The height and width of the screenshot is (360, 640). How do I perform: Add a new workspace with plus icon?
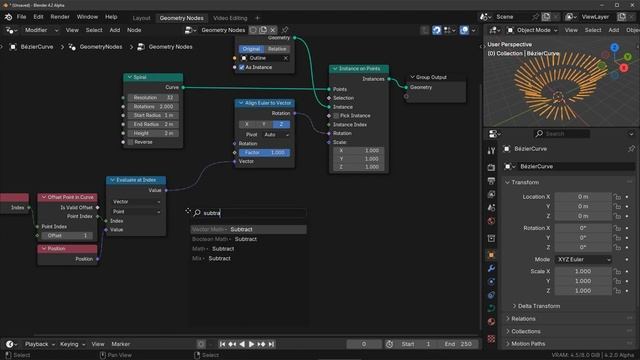pos(257,18)
